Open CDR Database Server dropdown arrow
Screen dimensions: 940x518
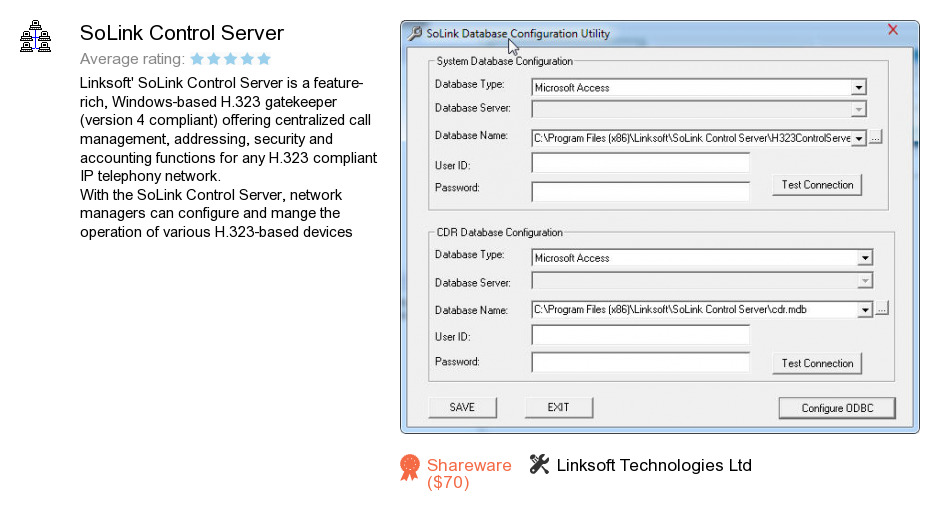pyautogui.click(x=864, y=281)
